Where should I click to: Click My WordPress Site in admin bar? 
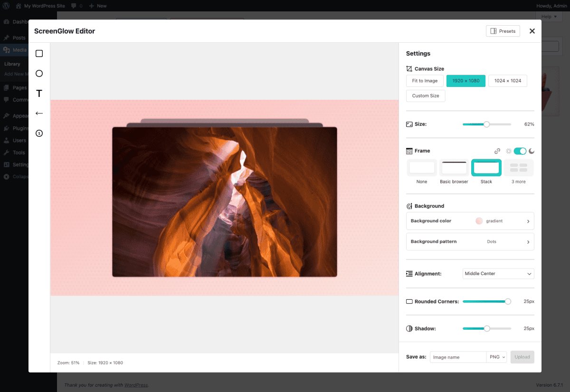tap(40, 6)
